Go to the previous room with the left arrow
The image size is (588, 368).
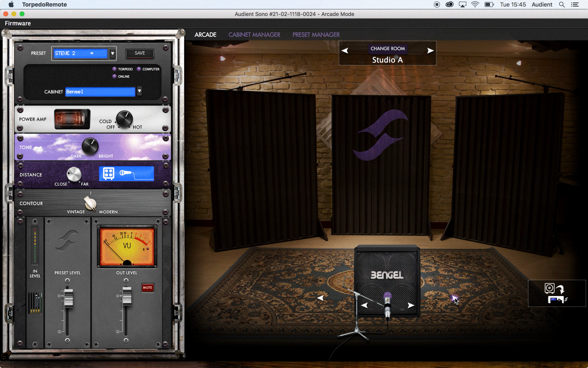tap(345, 51)
